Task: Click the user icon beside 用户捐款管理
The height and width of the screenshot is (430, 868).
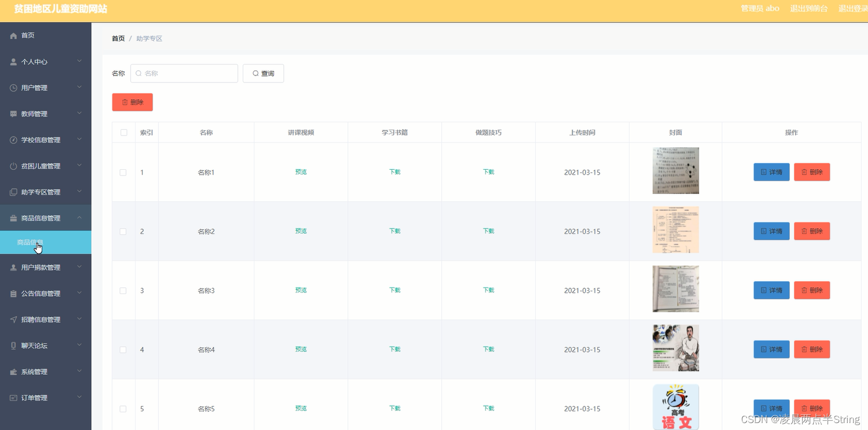Action: click(13, 267)
